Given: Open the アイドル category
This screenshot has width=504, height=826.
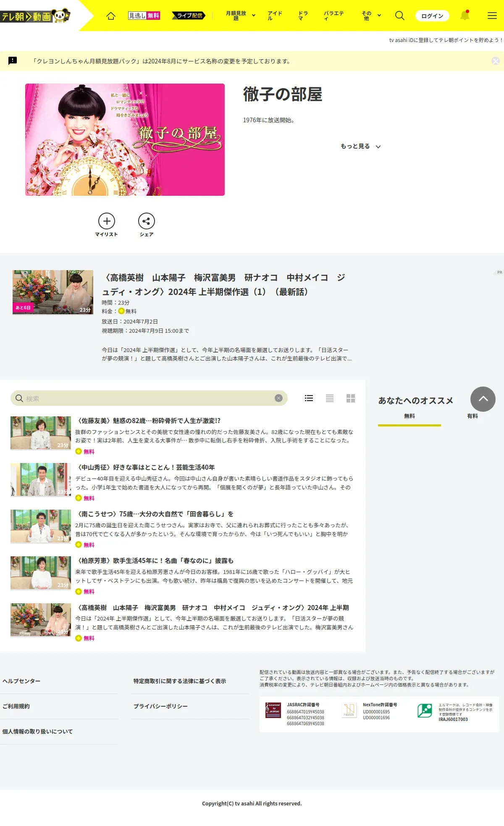Looking at the screenshot, I should [275, 16].
